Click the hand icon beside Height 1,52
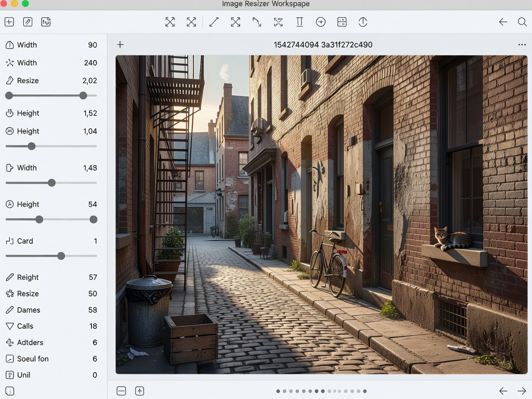Screen dimensions: 532x399 (10, 113)
